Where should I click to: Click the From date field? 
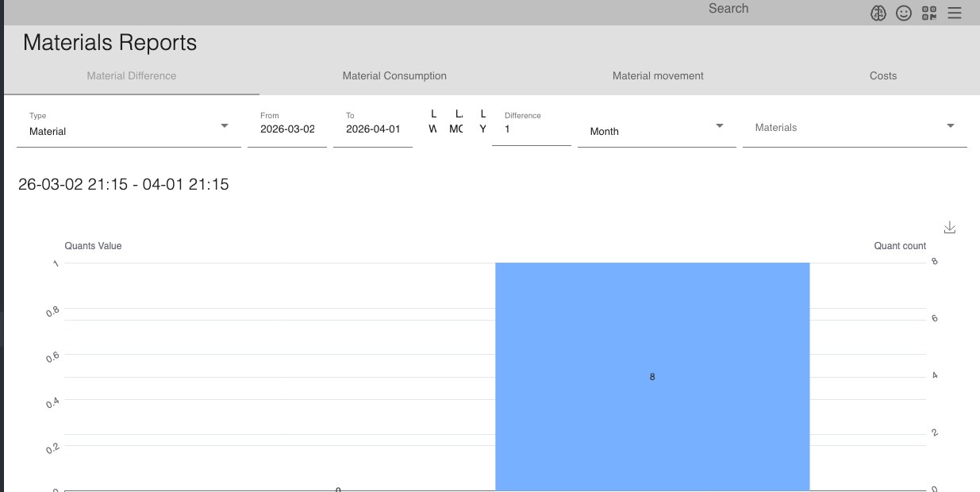point(287,129)
